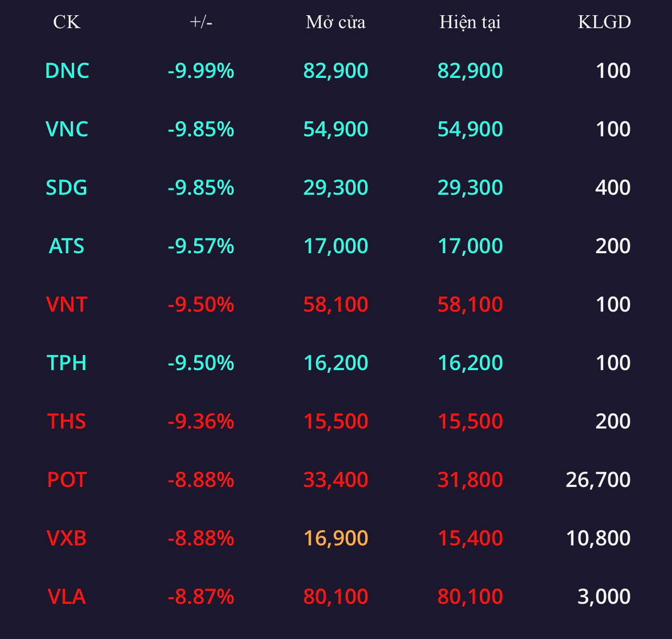
Task: Open the DNC stock symbol
Action: click(x=67, y=71)
